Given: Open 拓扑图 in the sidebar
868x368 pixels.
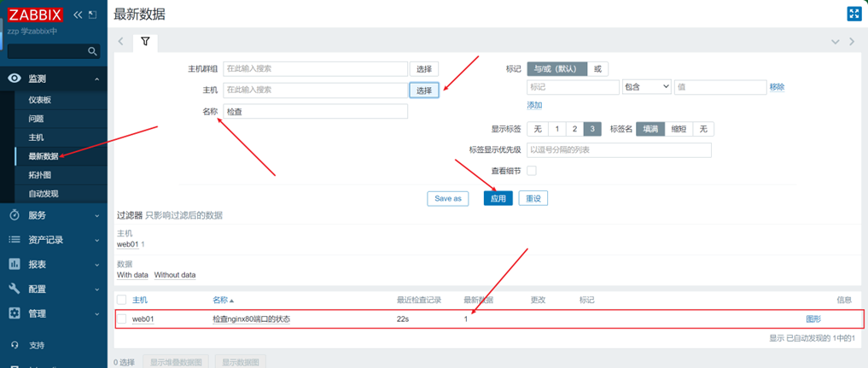Looking at the screenshot, I should click(x=40, y=175).
